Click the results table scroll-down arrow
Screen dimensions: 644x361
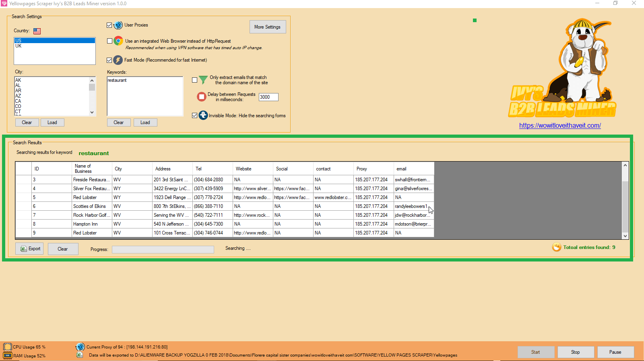coord(625,236)
